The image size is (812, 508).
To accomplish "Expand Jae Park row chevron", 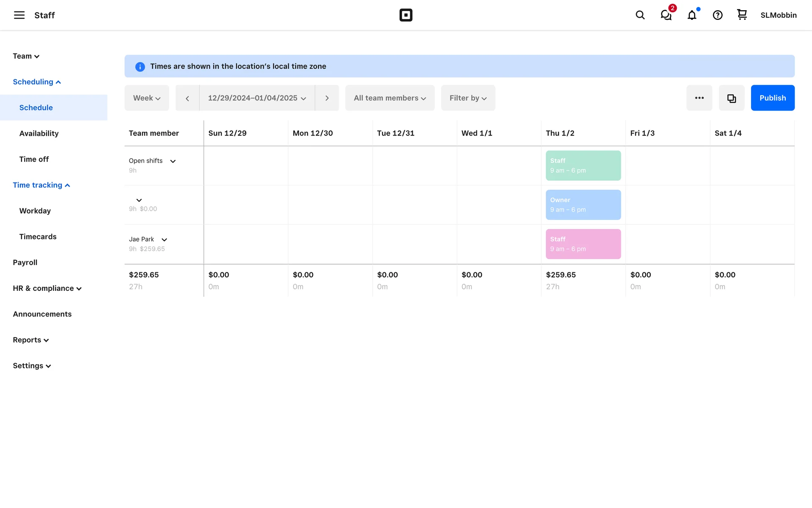I will tap(165, 240).
